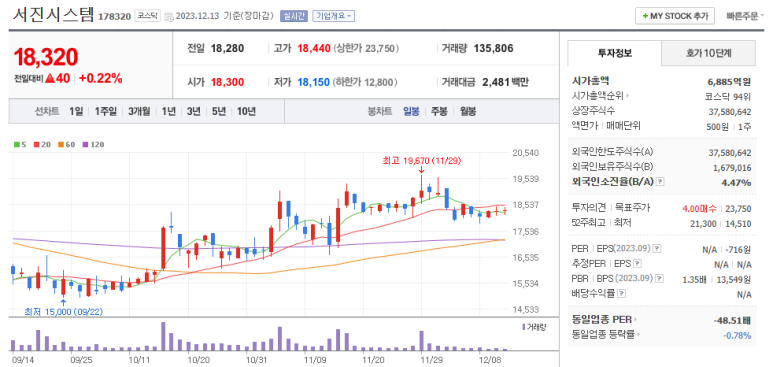Click the red 20-day moving average swatch
Screen dimensions: 773x367
(36, 145)
